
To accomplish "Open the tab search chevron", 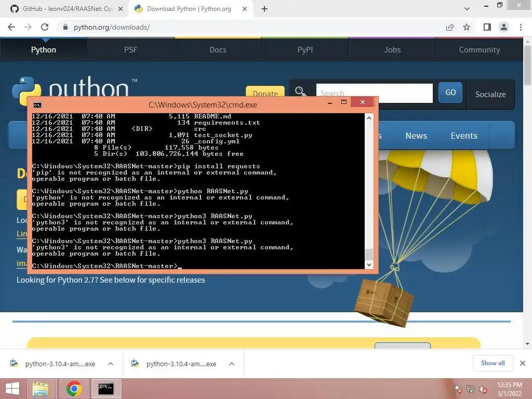I will tap(467, 9).
